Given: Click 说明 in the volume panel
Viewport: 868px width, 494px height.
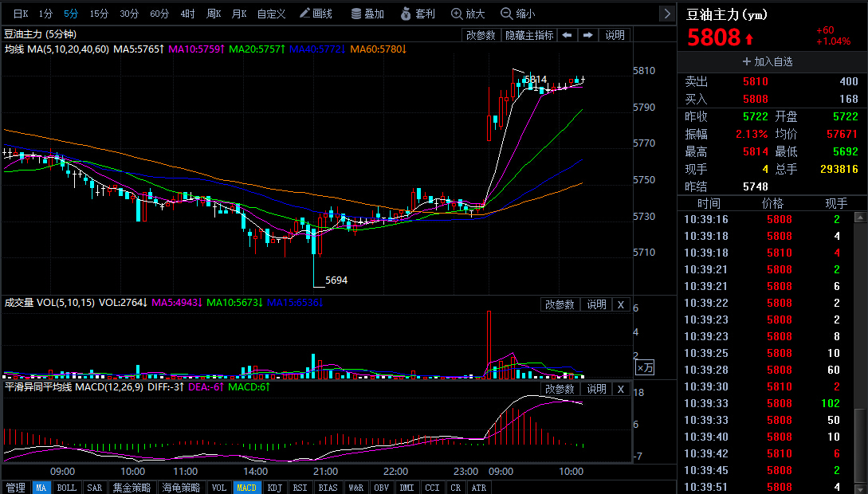Looking at the screenshot, I should (x=597, y=304).
